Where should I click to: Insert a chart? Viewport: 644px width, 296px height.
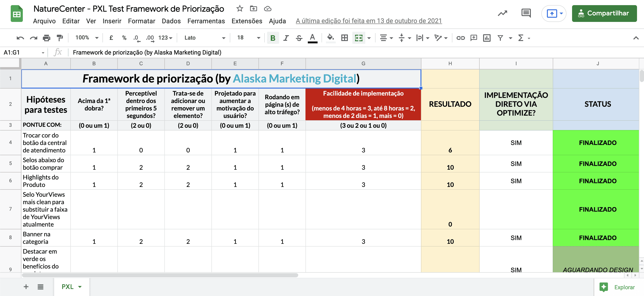pos(487,38)
